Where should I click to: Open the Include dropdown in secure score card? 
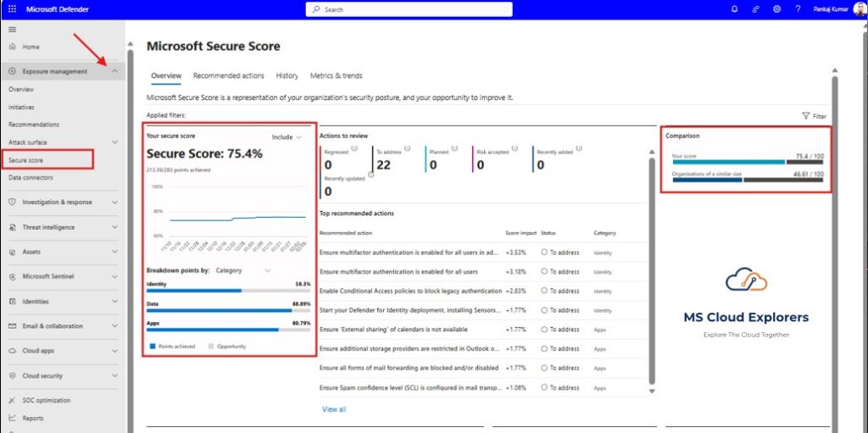pos(287,137)
